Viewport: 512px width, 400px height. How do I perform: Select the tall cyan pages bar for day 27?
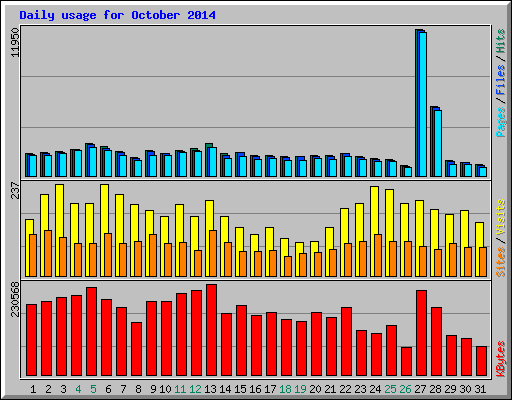tap(423, 104)
